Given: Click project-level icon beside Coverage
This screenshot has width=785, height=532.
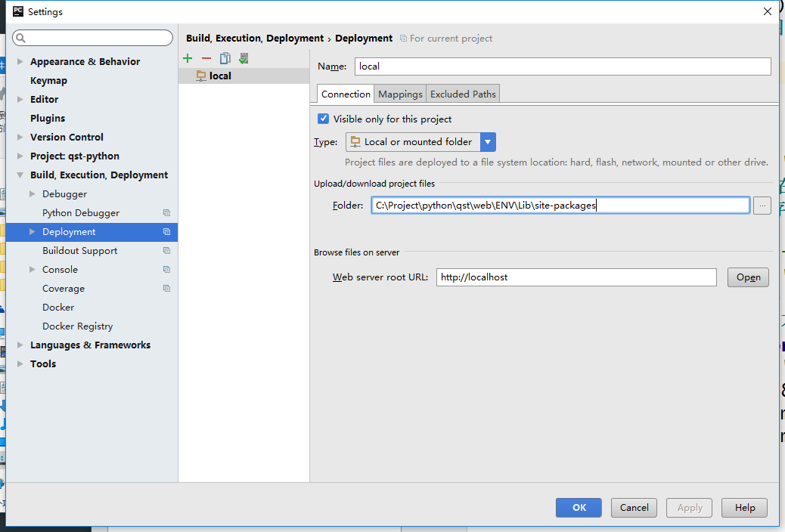Looking at the screenshot, I should tap(166, 288).
